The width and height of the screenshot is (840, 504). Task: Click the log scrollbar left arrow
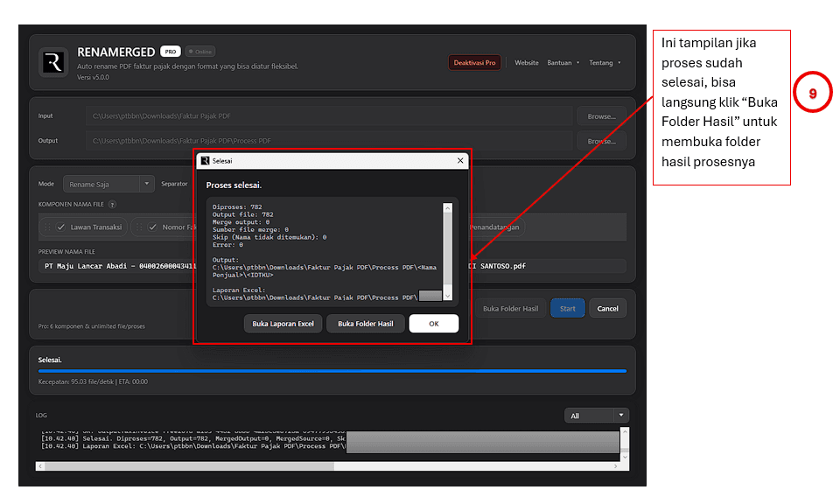[x=40, y=466]
